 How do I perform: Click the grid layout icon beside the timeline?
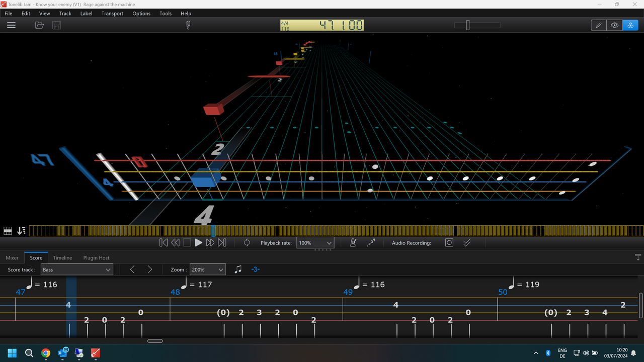(x=8, y=231)
